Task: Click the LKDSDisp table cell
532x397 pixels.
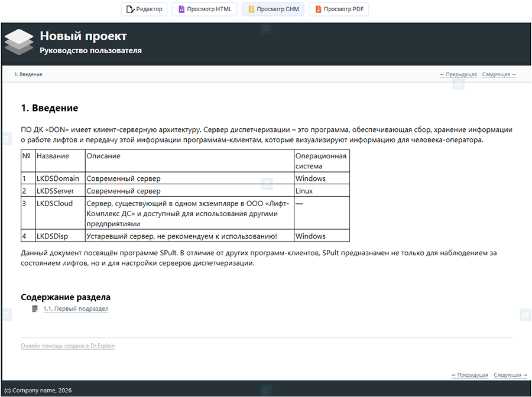Action: 60,236
